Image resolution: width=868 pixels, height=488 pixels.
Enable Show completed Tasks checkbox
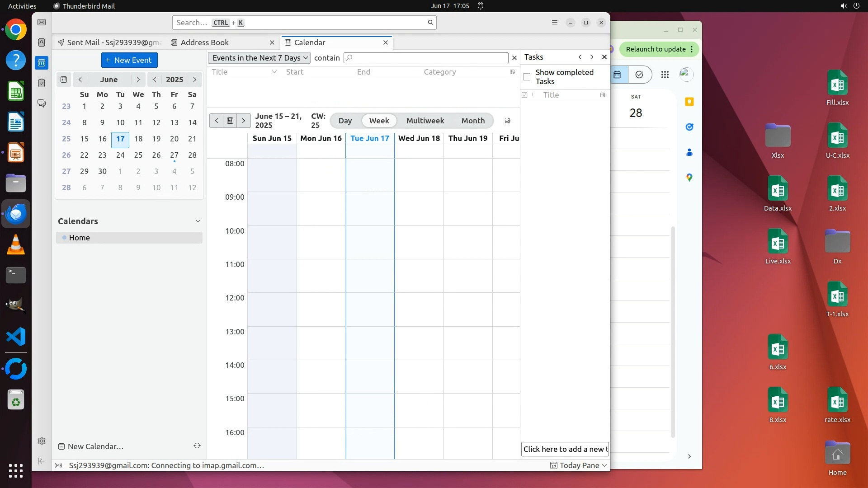coord(527,77)
